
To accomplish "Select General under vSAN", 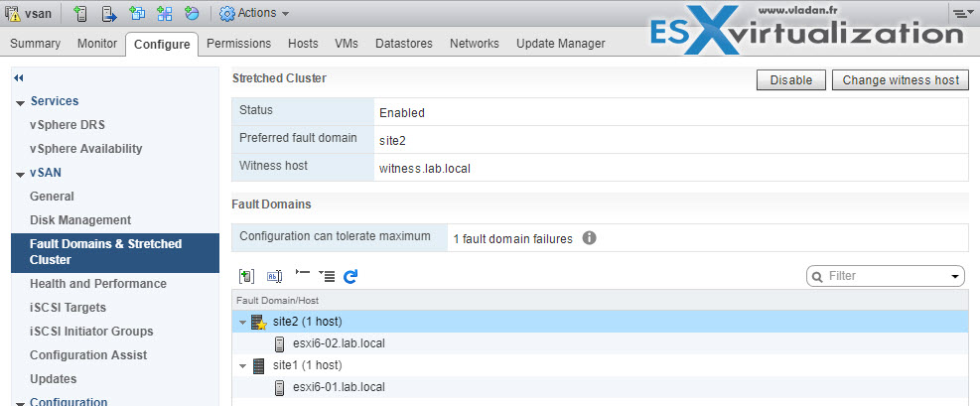I will [x=52, y=197].
